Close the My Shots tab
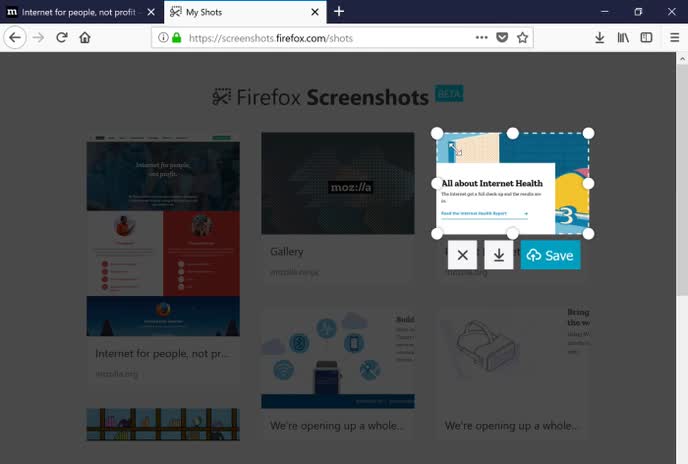This screenshot has height=464, width=688. tap(315, 12)
